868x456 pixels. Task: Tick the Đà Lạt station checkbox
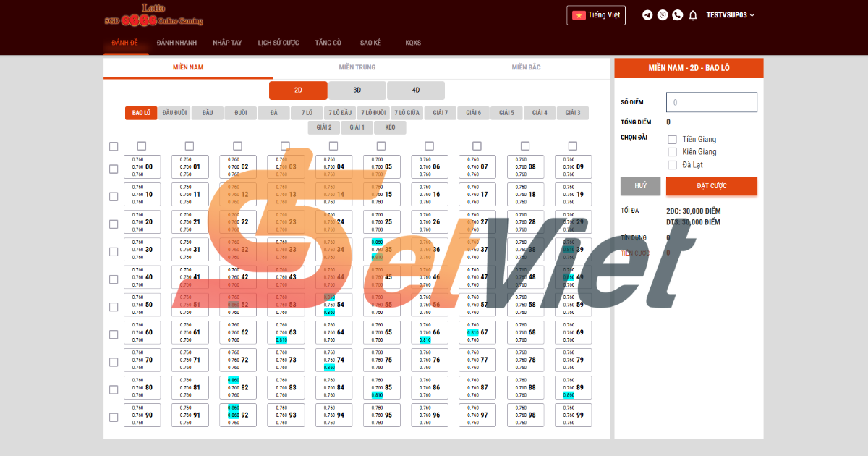(x=672, y=165)
